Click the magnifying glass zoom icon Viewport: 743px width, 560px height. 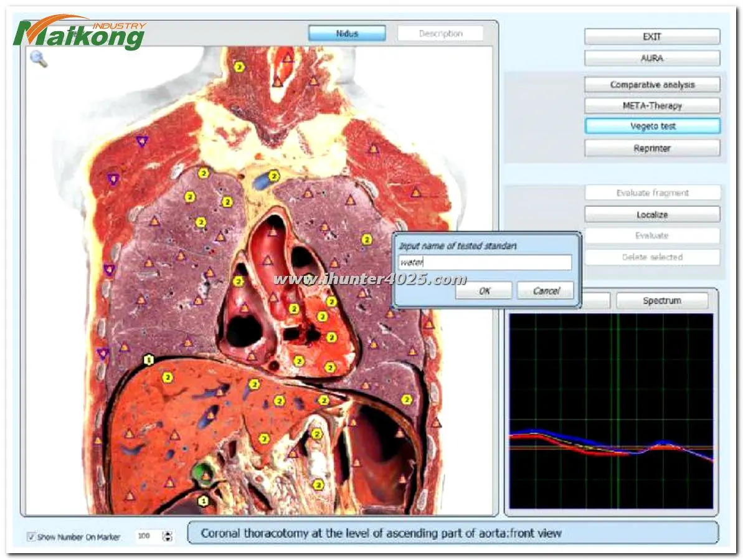pos(39,59)
